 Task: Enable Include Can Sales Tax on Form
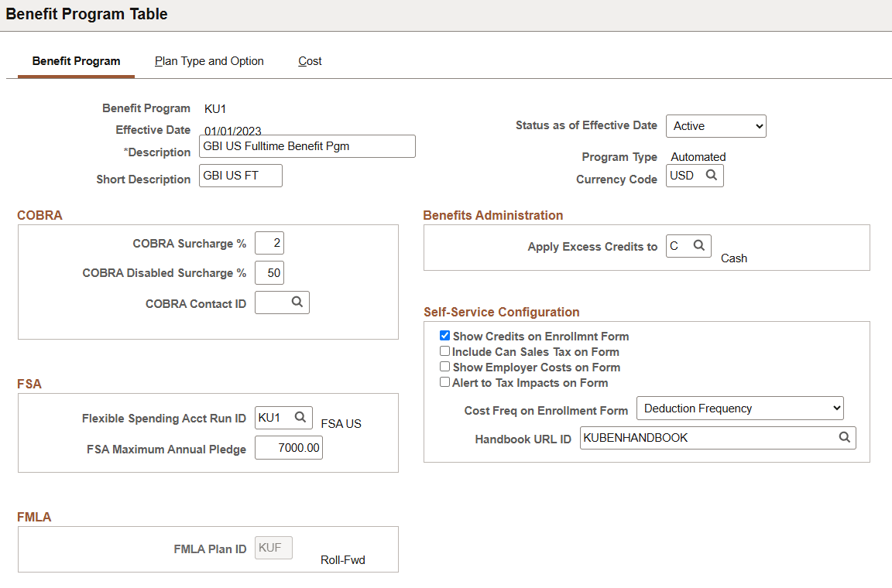point(445,351)
